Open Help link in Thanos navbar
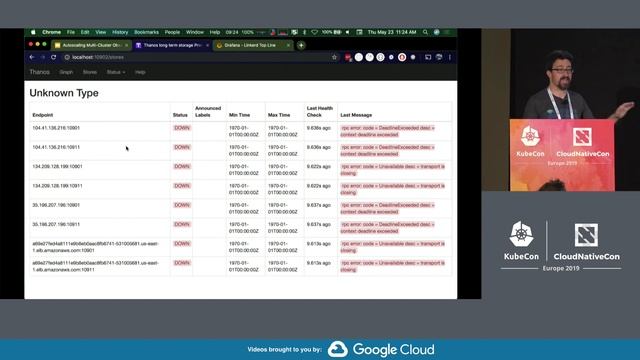Image resolution: width=640 pixels, height=360 pixels. pos(140,72)
